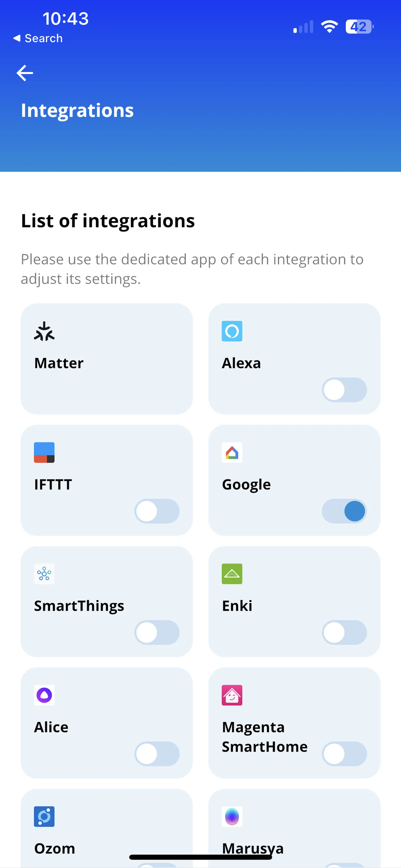Enable the SmartThings integration switch
401x868 pixels.
click(x=157, y=632)
